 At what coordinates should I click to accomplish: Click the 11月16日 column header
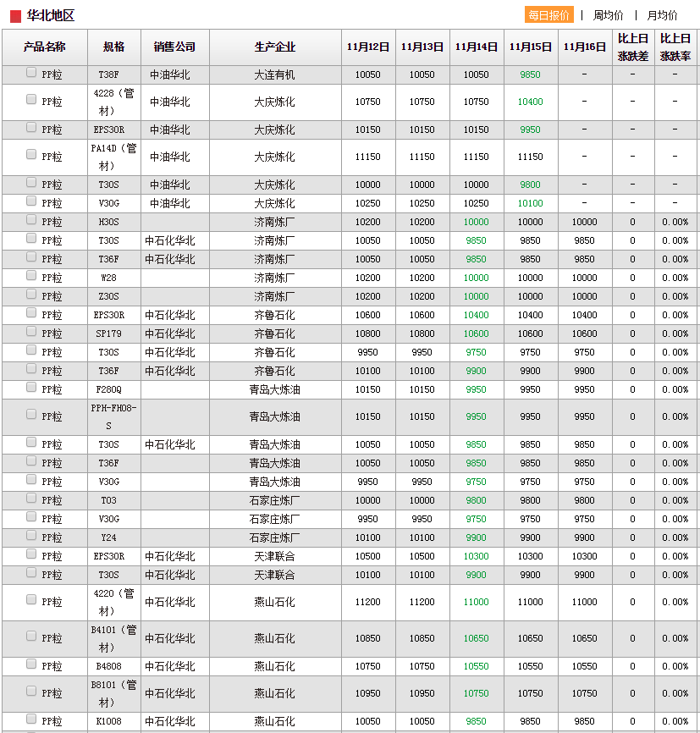pyautogui.click(x=585, y=47)
